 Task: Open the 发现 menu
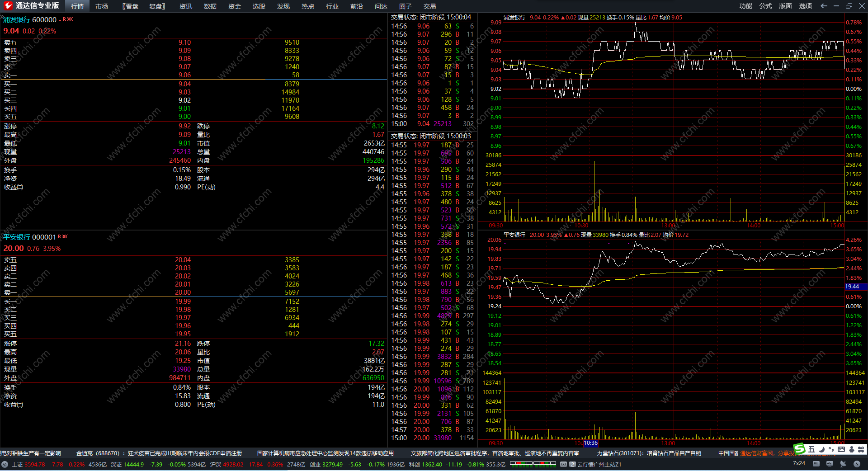point(283,6)
